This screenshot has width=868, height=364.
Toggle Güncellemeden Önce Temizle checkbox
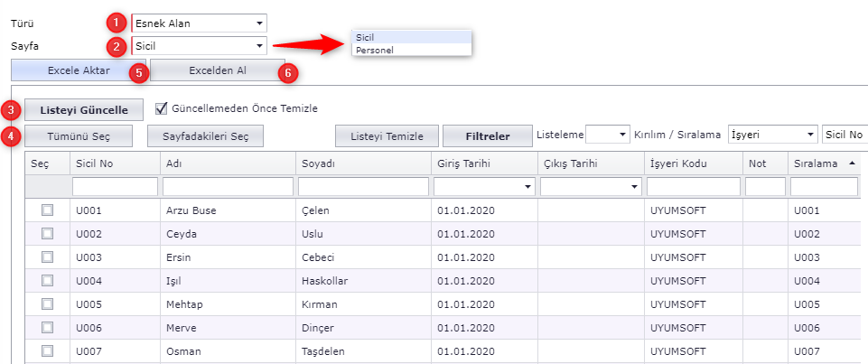click(163, 108)
